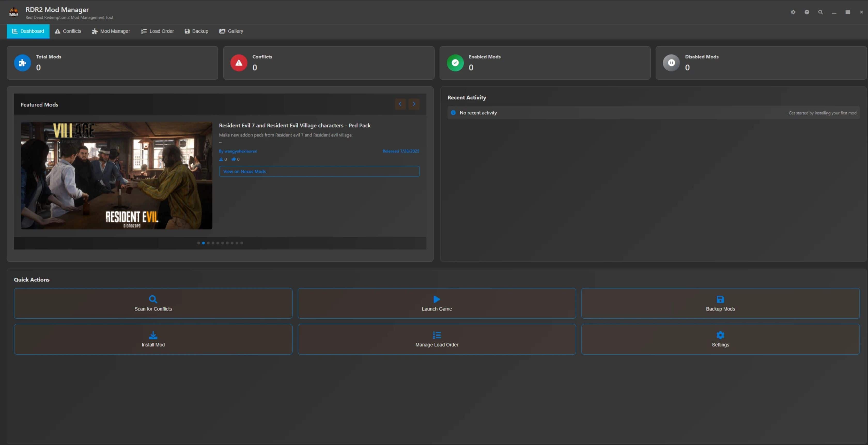Click the Install Mod quick action

pos(153,339)
